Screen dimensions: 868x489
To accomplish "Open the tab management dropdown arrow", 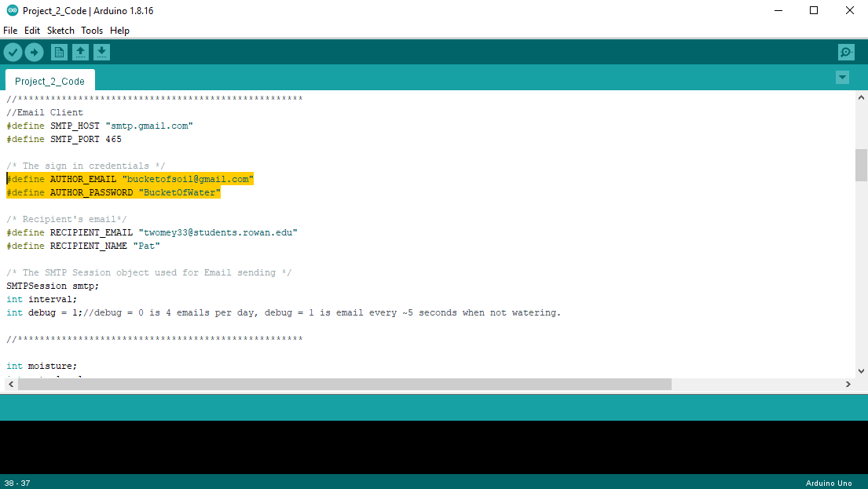I will (x=842, y=78).
